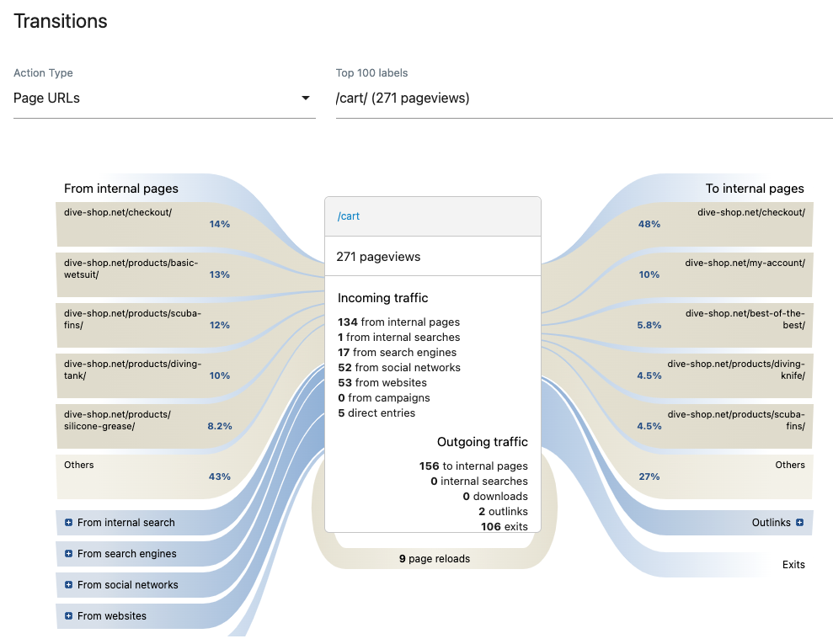Select the basic-wetsuit incoming page
This screenshot has width=833, height=644.
143,274
